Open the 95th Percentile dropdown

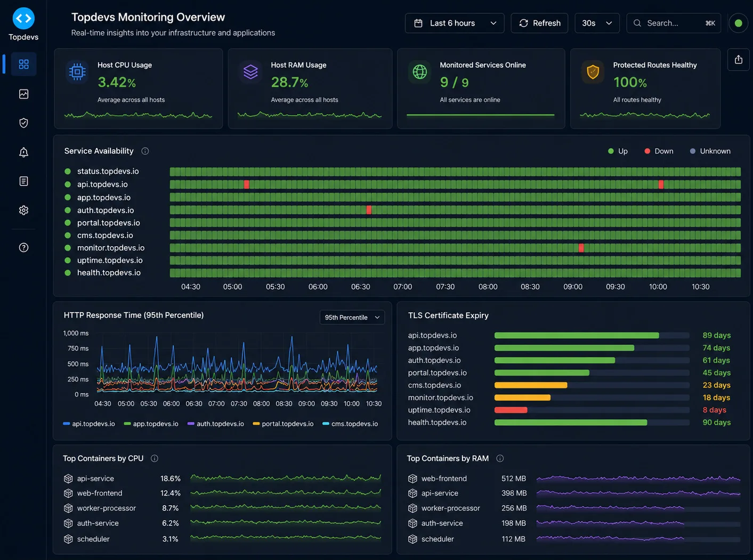pyautogui.click(x=352, y=317)
